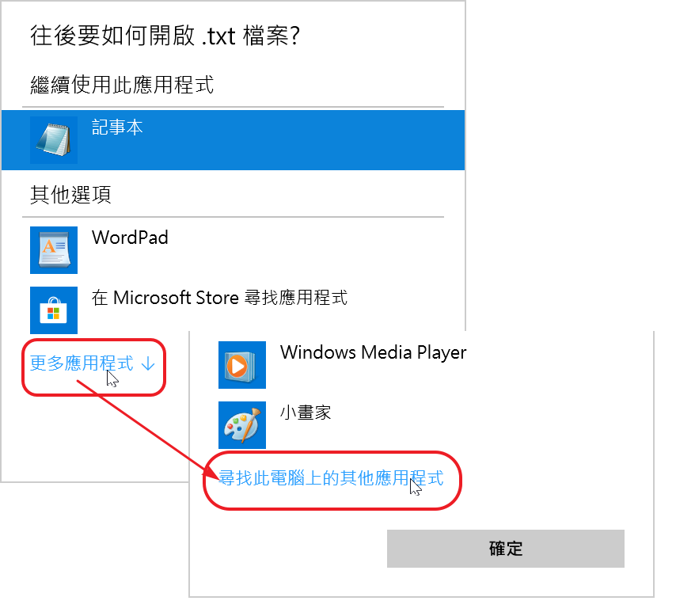Click empty area right of WordPad label
This screenshot has width=676, height=616.
coord(310,249)
